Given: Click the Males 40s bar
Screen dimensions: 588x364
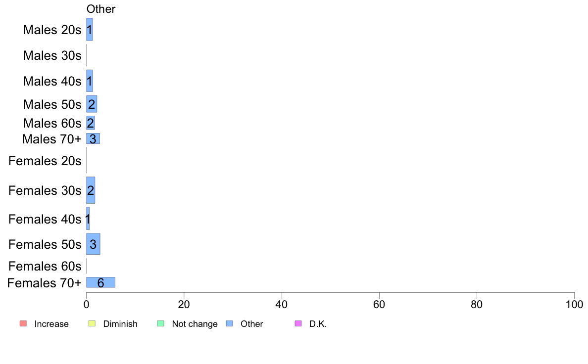Looking at the screenshot, I should pos(89,81).
